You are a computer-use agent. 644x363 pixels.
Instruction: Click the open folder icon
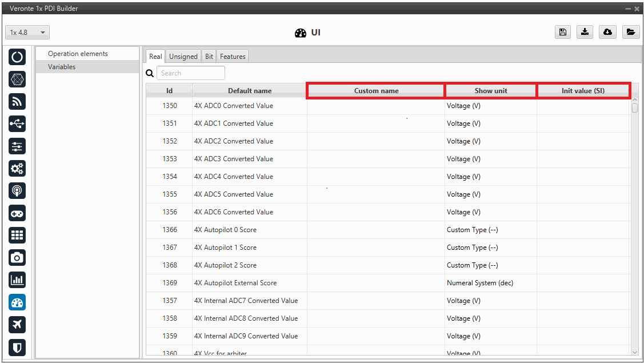[x=630, y=32]
